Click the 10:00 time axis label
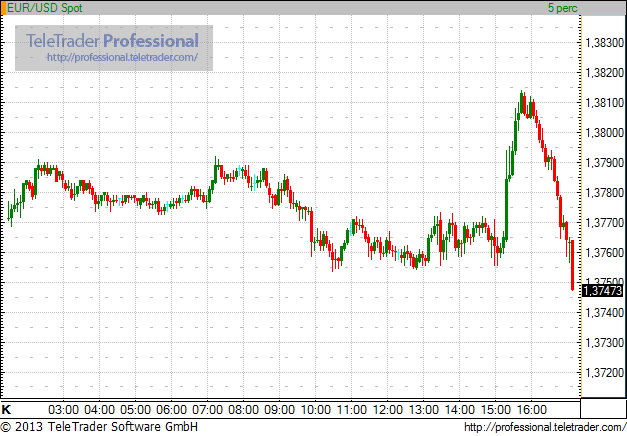 (x=315, y=410)
